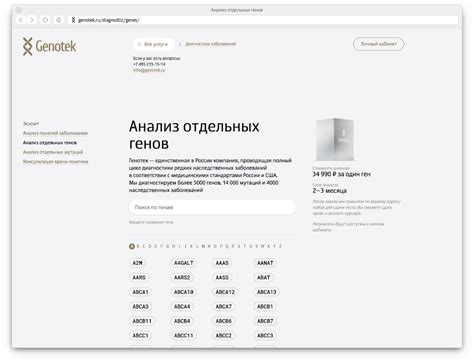Select gene ABCA10
The height and width of the screenshot is (362, 474).
click(184, 292)
